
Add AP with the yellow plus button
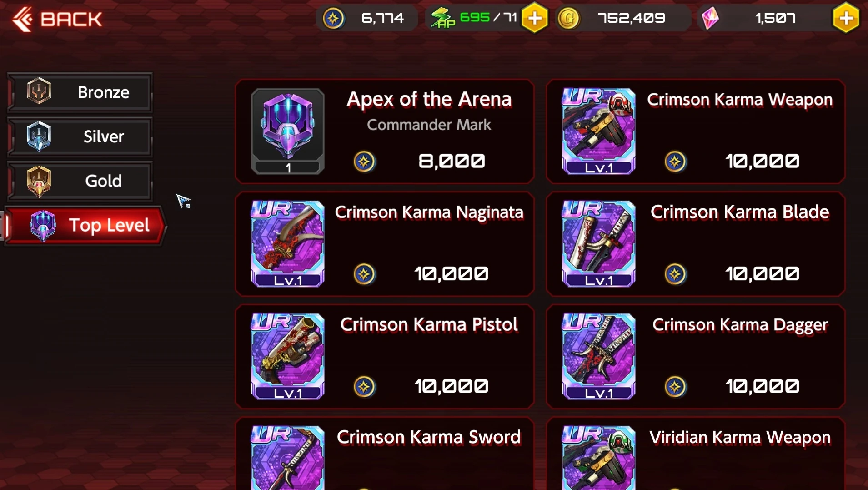pyautogui.click(x=535, y=18)
